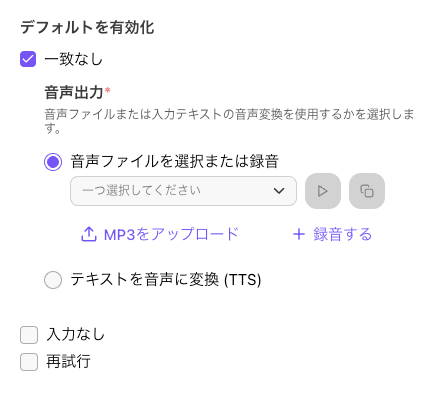423x394 pixels.
Task: Select 音声ファイルを選択または録音 radio button
Action: click(x=53, y=162)
